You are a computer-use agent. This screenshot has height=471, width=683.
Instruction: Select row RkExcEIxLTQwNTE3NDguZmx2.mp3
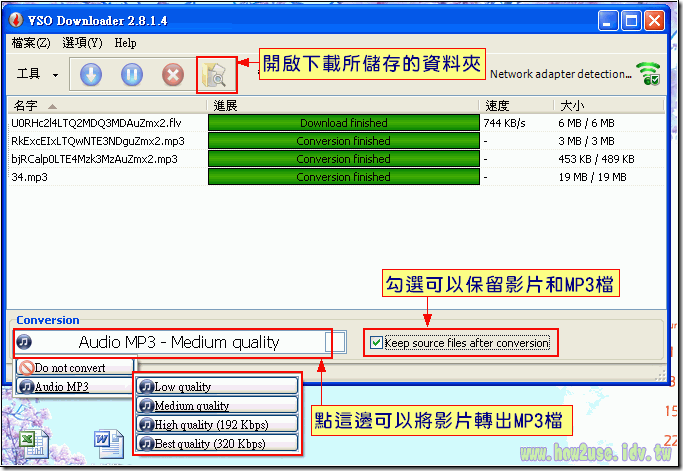336,141
